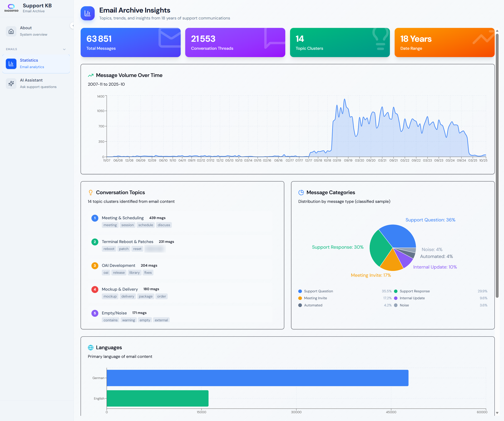Toggle the Internal Update legend dot

click(396, 298)
